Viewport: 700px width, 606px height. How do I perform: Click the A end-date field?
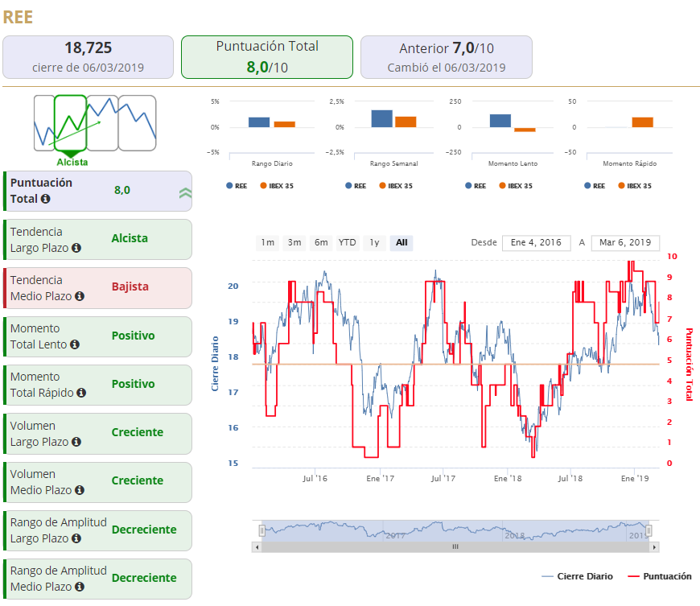pyautogui.click(x=625, y=242)
